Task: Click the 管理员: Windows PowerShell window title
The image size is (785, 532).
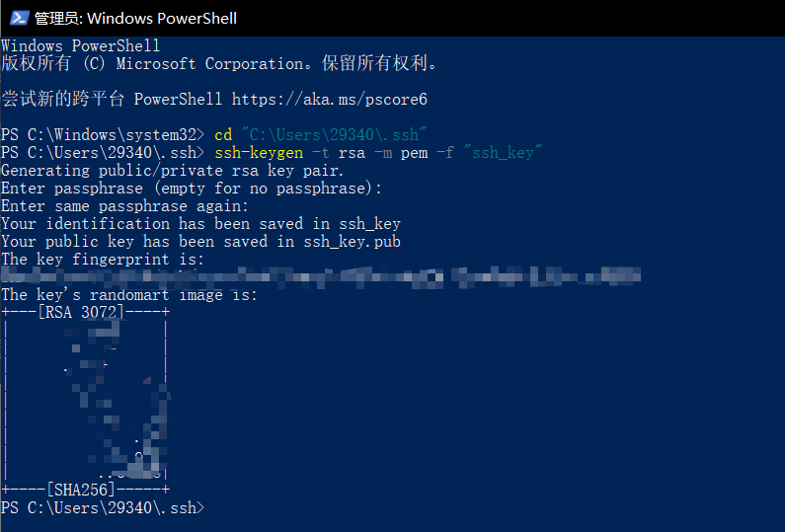Action: (x=135, y=19)
